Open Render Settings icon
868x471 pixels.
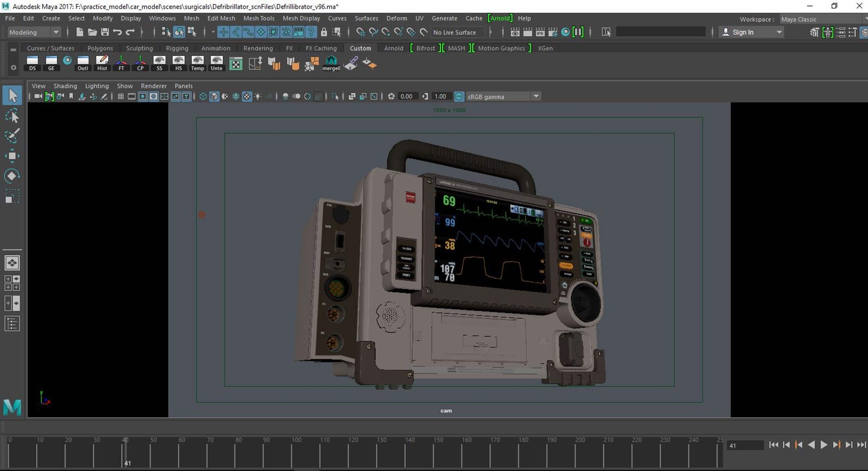pyautogui.click(x=552, y=32)
